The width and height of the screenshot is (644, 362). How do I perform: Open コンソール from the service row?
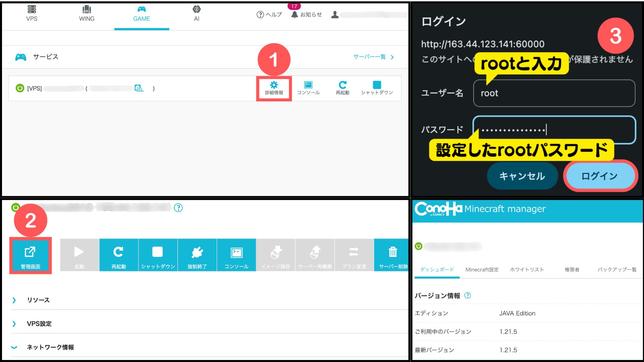point(308,88)
